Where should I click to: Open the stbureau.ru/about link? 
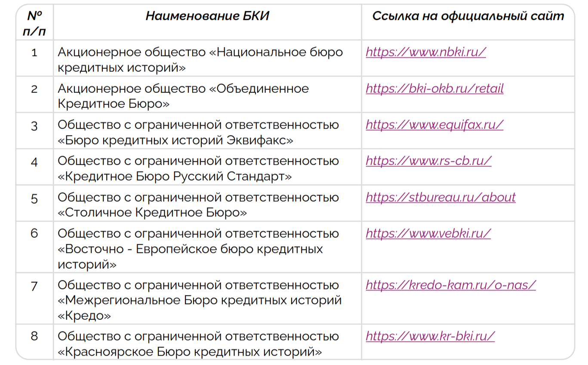click(440, 198)
